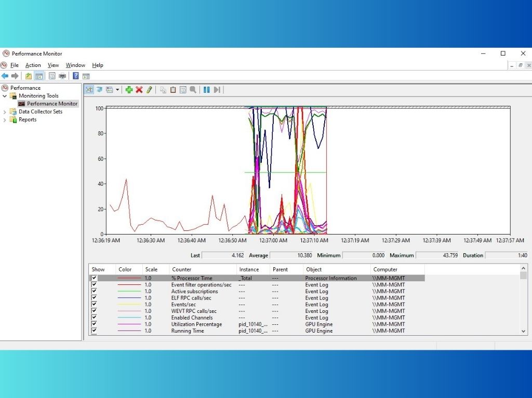This screenshot has width=532, height=398.
Task: Sort by the Instance column header
Action: coord(253,269)
